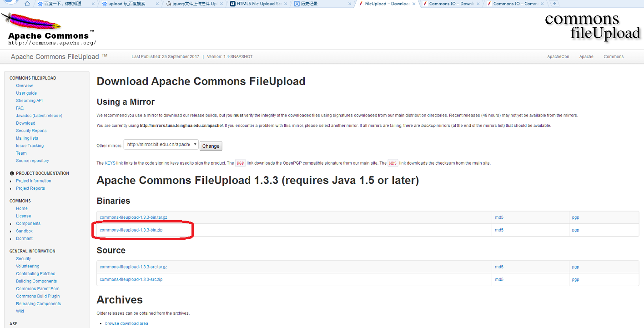Image resolution: width=644 pixels, height=328 pixels.
Task: Click Apache Commons FileUpload header title
Action: (x=59, y=56)
